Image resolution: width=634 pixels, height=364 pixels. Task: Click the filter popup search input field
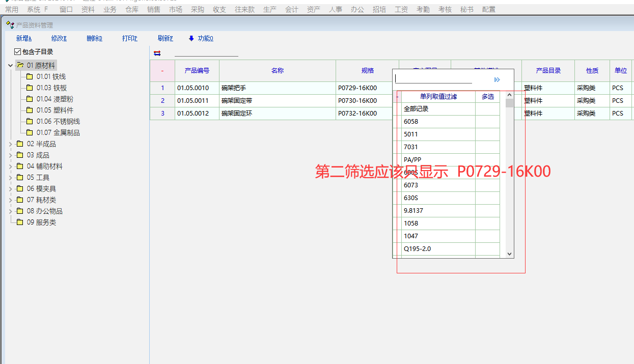(433, 78)
